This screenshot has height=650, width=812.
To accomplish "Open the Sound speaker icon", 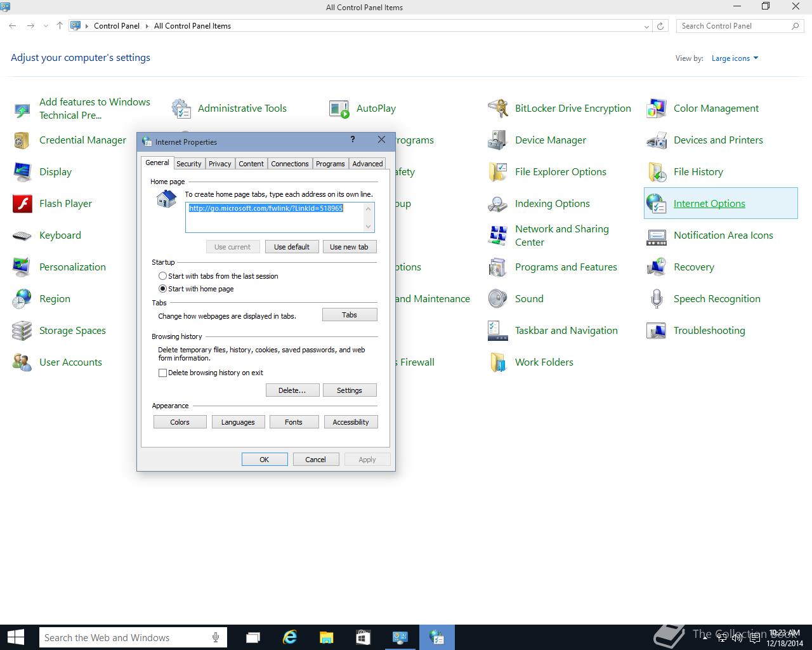I will [498, 299].
